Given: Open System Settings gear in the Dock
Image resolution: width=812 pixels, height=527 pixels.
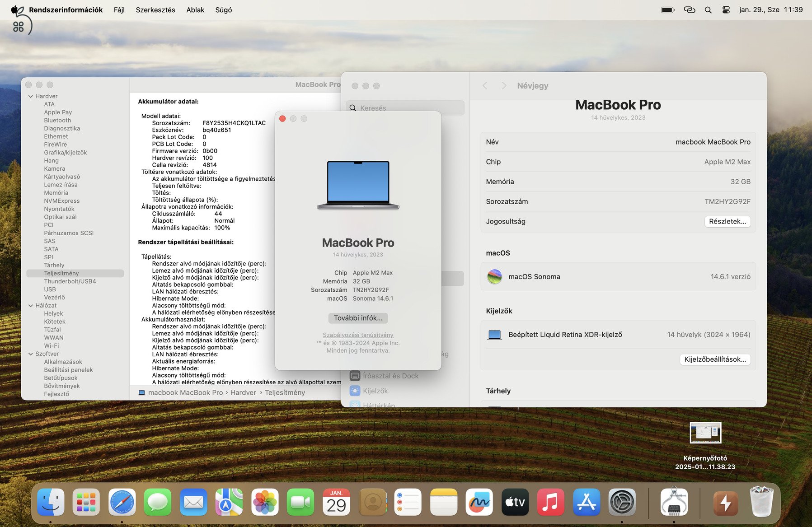Looking at the screenshot, I should (622, 502).
